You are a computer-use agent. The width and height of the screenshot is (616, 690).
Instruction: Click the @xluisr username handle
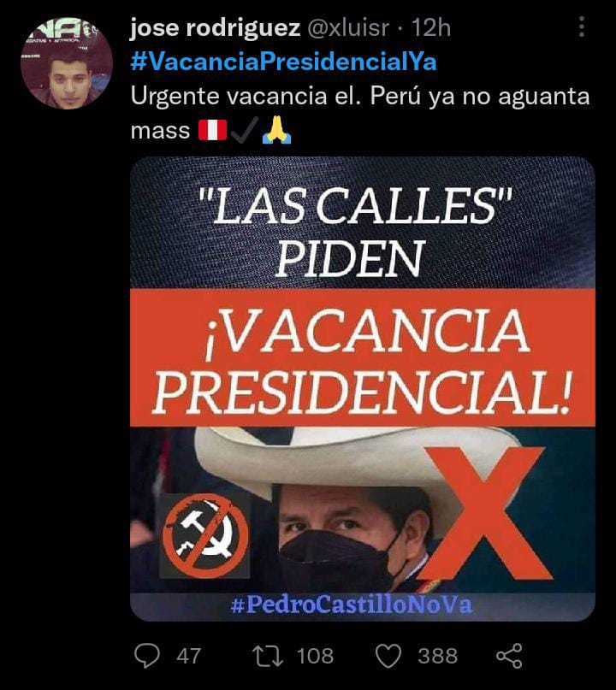(x=348, y=28)
